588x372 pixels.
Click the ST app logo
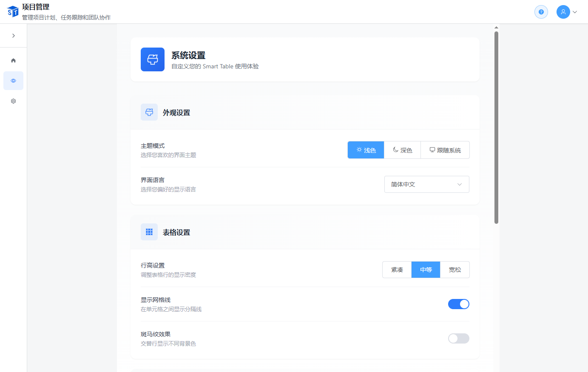13,11
